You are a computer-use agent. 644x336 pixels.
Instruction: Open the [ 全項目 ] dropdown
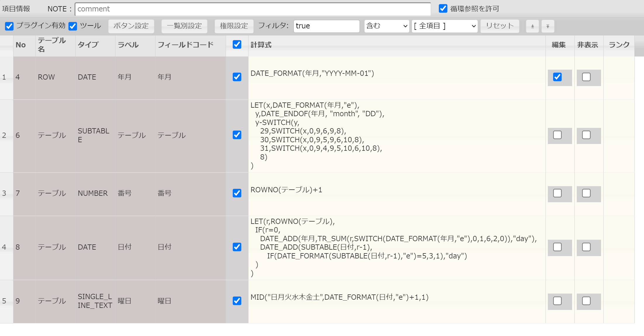point(444,26)
